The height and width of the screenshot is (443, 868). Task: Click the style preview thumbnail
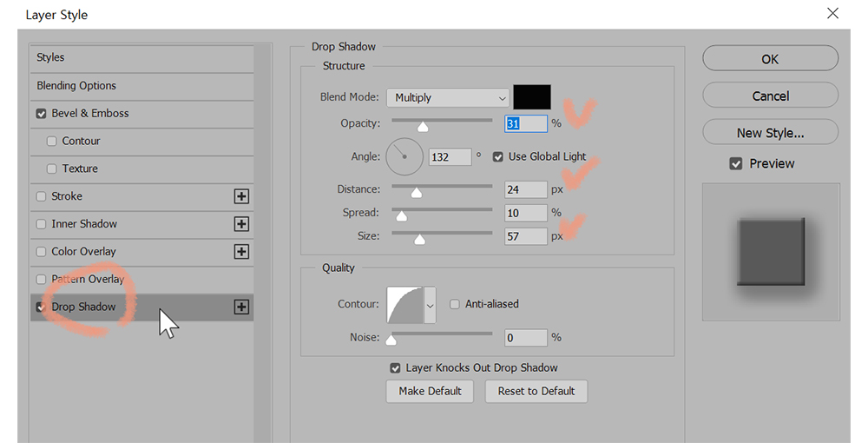coord(771,252)
